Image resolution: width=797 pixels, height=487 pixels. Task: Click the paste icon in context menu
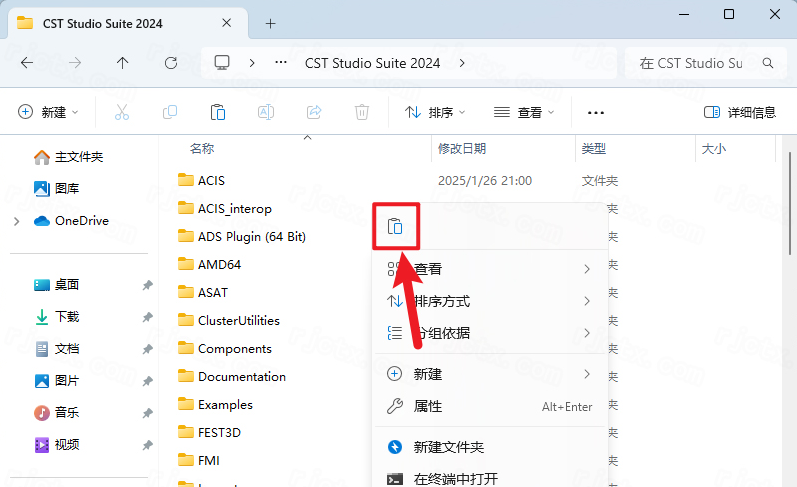[395, 226]
